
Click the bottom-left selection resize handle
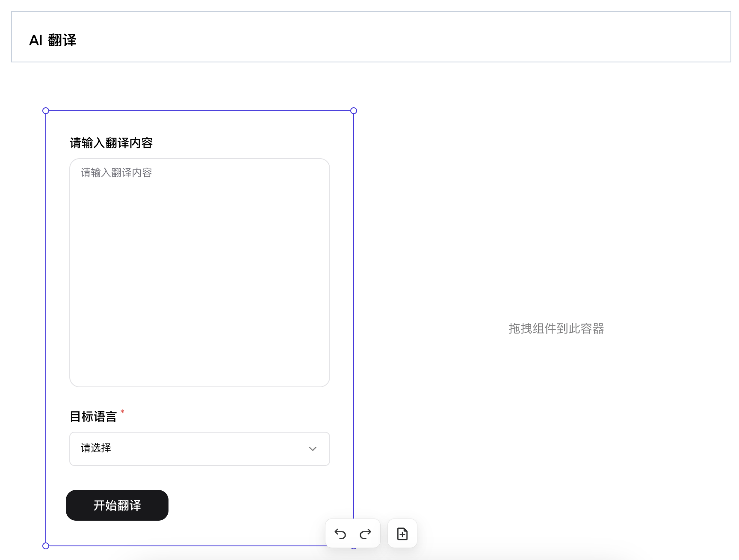coord(46,546)
